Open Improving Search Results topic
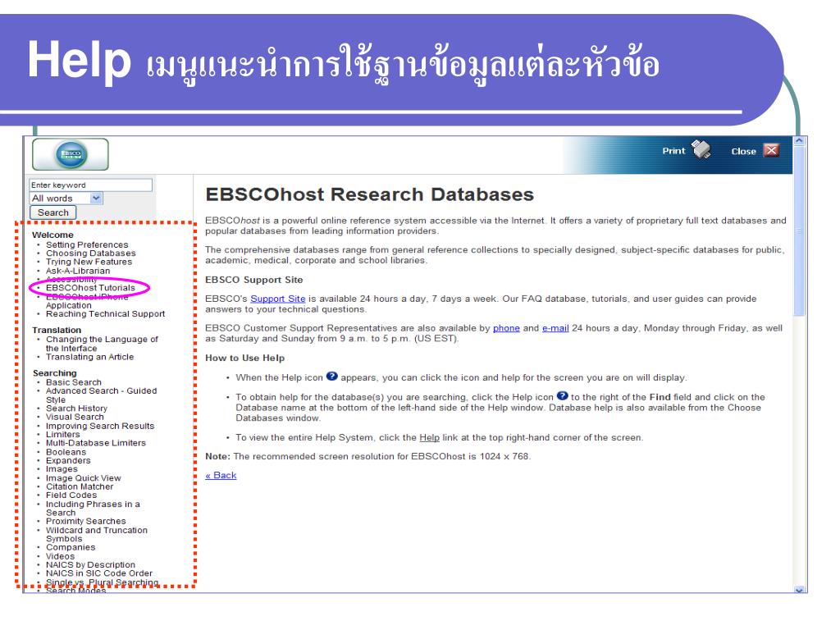 [x=100, y=426]
